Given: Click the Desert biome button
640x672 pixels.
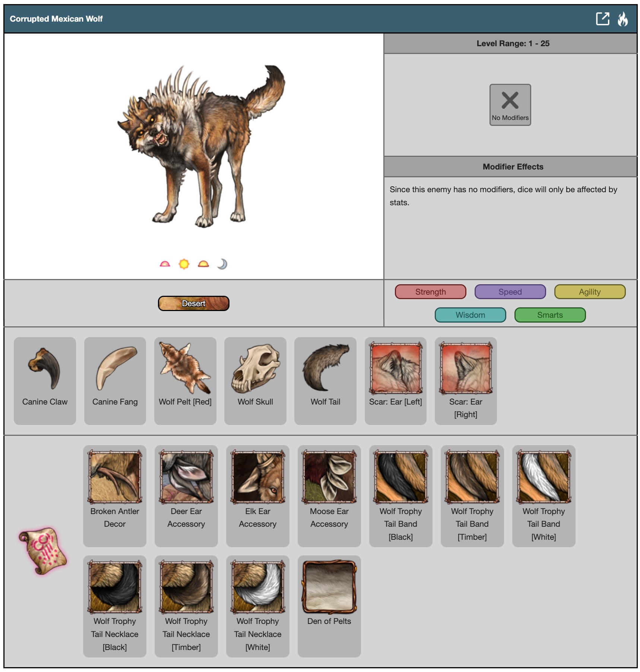Looking at the screenshot, I should pos(194,303).
